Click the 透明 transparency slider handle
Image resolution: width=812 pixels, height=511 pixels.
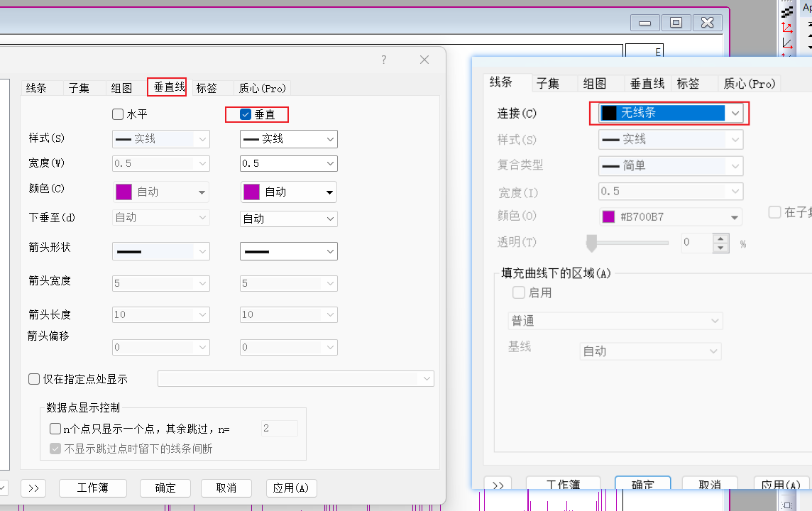pos(591,242)
